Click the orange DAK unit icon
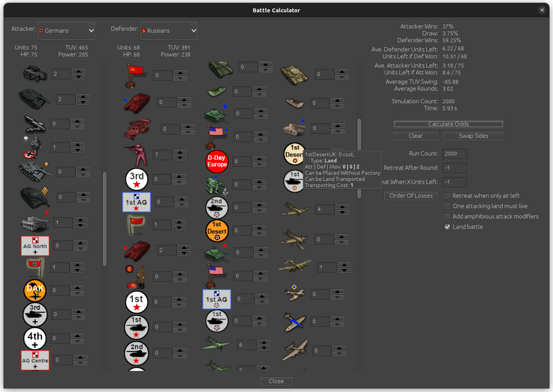Viewport: 553px width, 392px height. 35,290
